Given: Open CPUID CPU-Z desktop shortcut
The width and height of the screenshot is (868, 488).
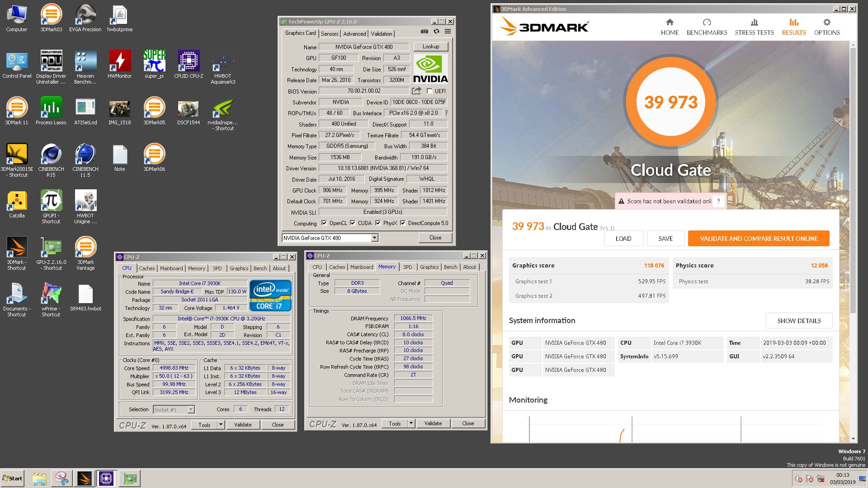Looking at the screenshot, I should click(189, 64).
